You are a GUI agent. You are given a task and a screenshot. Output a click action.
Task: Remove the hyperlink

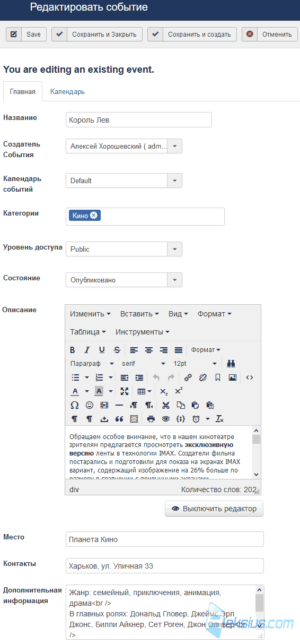[x=202, y=377]
